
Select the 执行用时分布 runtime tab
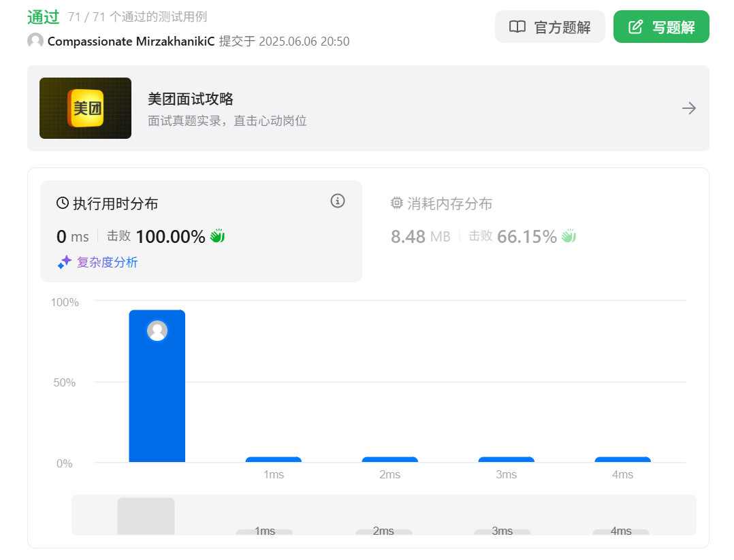[x=201, y=231]
